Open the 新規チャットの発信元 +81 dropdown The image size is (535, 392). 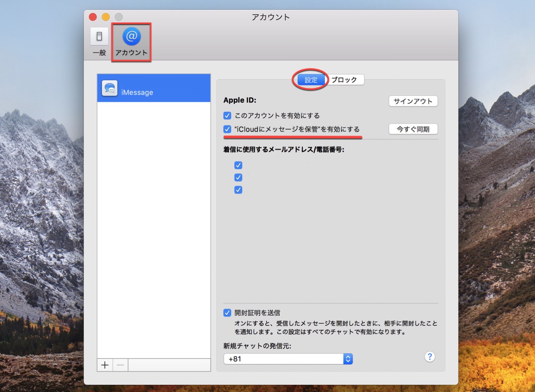pyautogui.click(x=288, y=359)
